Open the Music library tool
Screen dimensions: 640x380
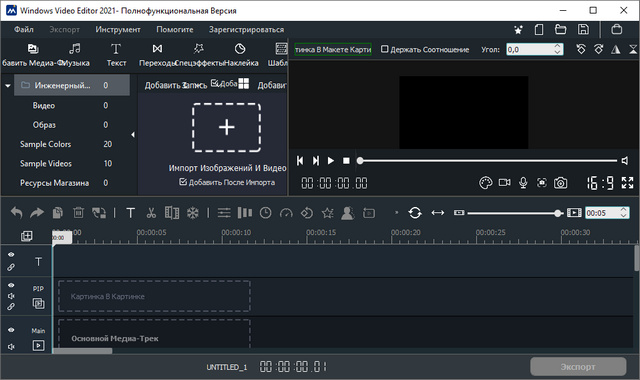click(74, 55)
